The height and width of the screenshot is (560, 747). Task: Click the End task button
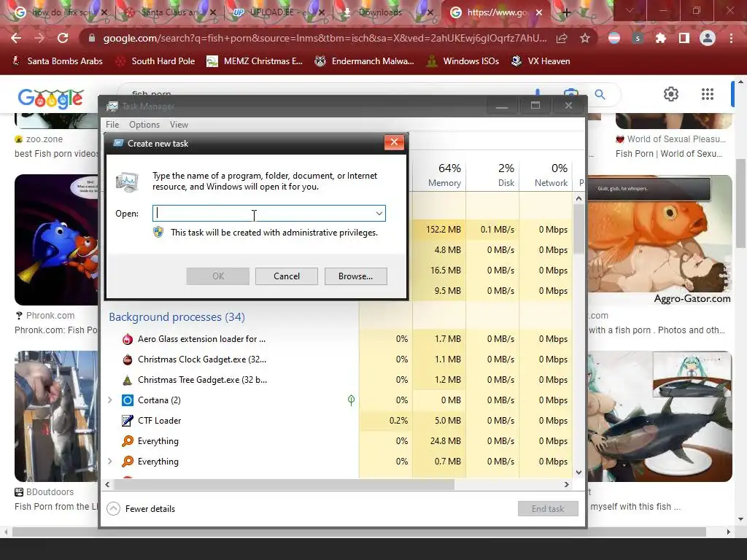click(548, 508)
